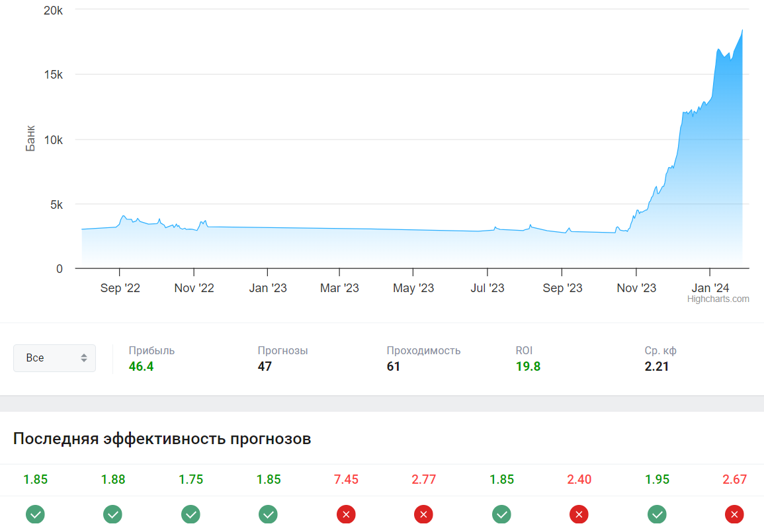Select the Прибыль statistic showing 46.4

point(141,366)
